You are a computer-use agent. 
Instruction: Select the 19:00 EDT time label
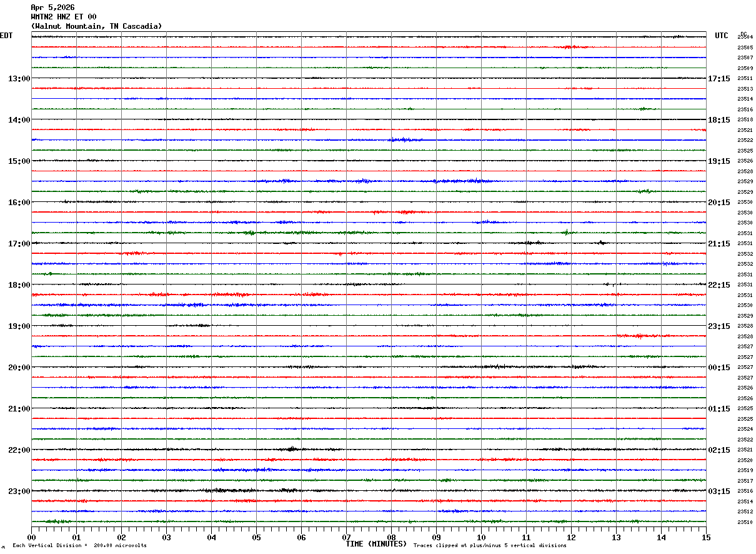pyautogui.click(x=19, y=326)
